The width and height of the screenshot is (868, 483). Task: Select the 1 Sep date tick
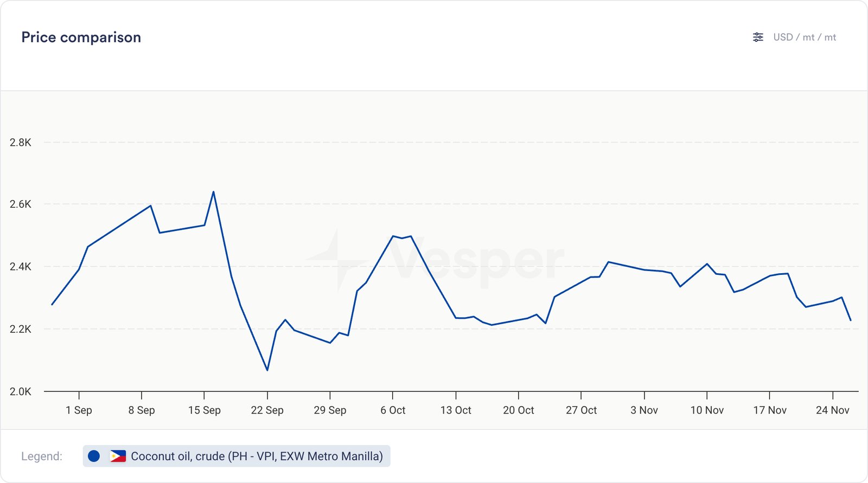(x=79, y=410)
